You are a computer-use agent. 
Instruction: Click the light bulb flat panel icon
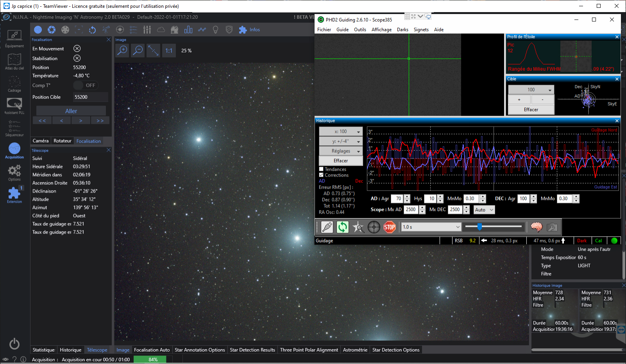click(215, 30)
